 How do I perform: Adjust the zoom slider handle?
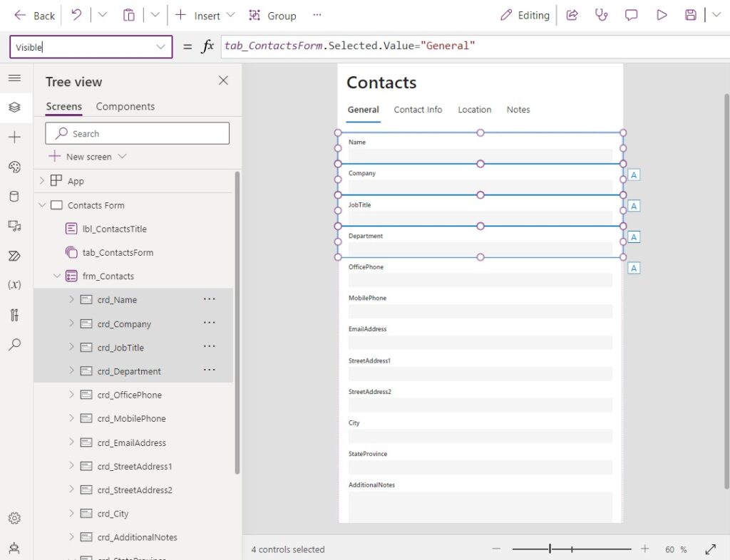(x=550, y=549)
